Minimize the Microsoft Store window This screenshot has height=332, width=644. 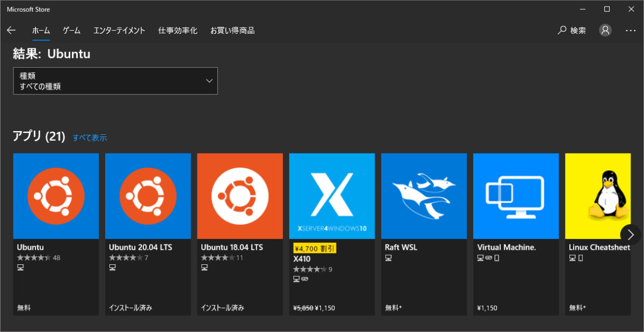(x=583, y=9)
